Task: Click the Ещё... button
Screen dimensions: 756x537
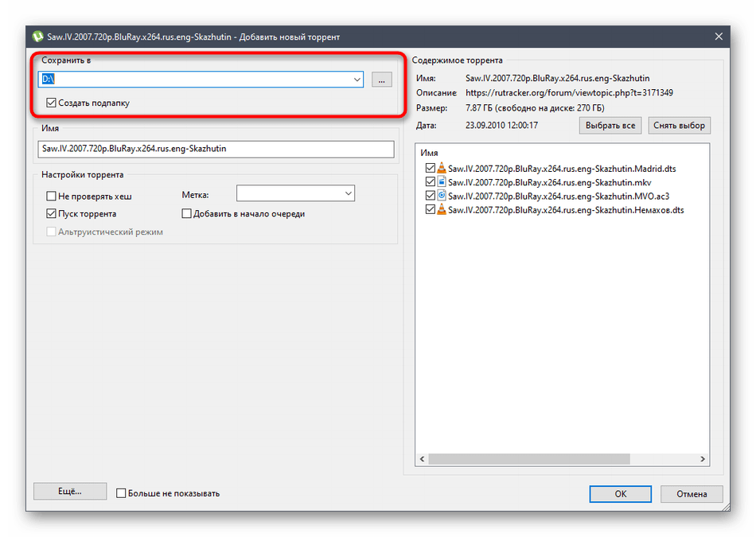Action: 70,492
